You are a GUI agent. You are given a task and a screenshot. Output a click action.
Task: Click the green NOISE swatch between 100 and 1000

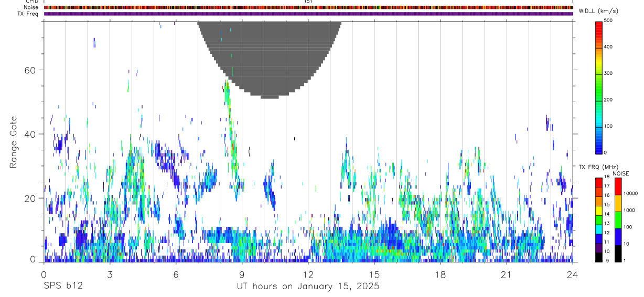(618, 219)
